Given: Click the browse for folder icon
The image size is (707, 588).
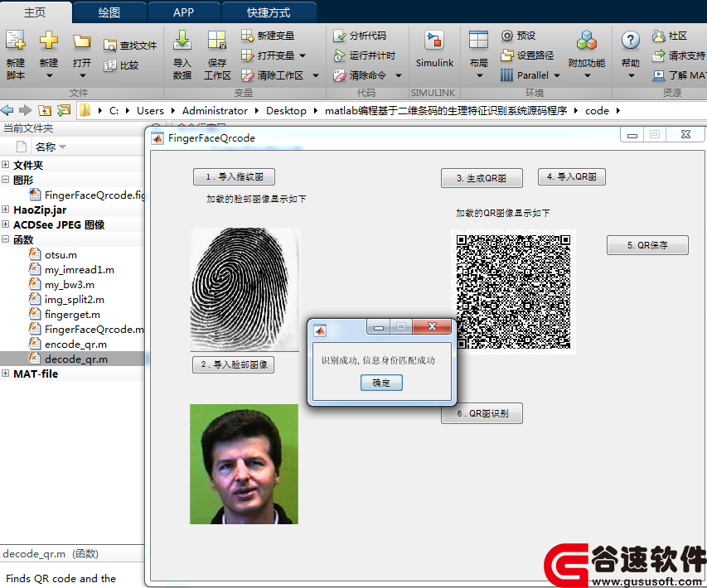Looking at the screenshot, I should click(x=64, y=110).
